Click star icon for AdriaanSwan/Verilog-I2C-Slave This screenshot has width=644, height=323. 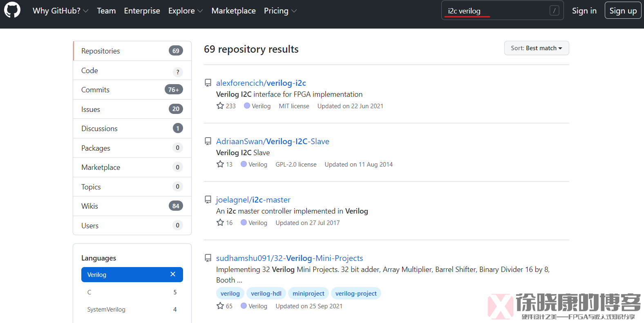(x=220, y=164)
